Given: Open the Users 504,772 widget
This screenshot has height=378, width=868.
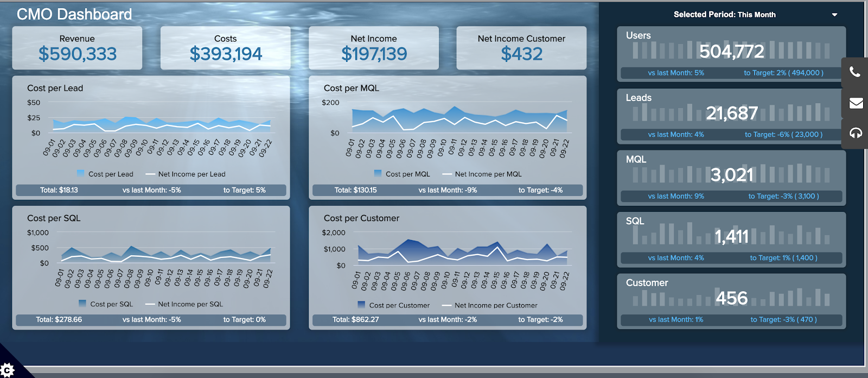Looking at the screenshot, I should (731, 53).
